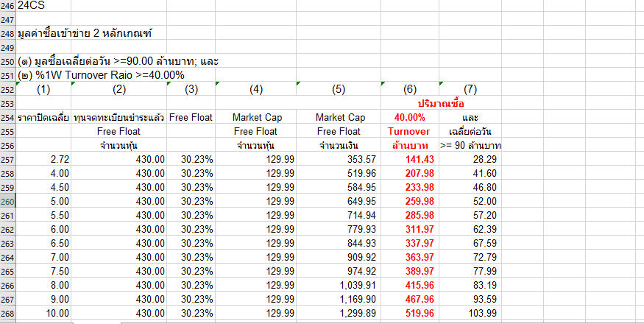The width and height of the screenshot is (644, 324).
Task: Select 129.99 in row 266
Action: pyautogui.click(x=256, y=286)
